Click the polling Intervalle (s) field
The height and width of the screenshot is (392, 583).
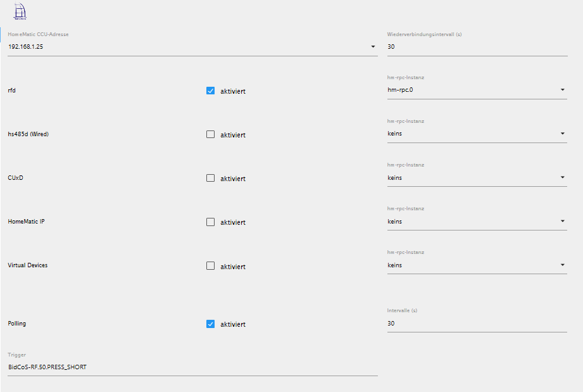click(477, 323)
